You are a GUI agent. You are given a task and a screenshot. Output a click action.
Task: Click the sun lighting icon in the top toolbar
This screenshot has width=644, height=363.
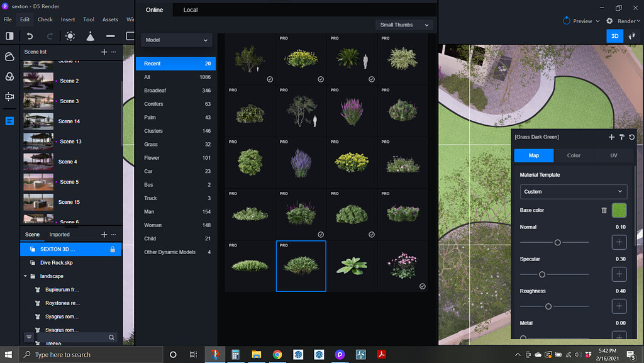click(x=70, y=36)
